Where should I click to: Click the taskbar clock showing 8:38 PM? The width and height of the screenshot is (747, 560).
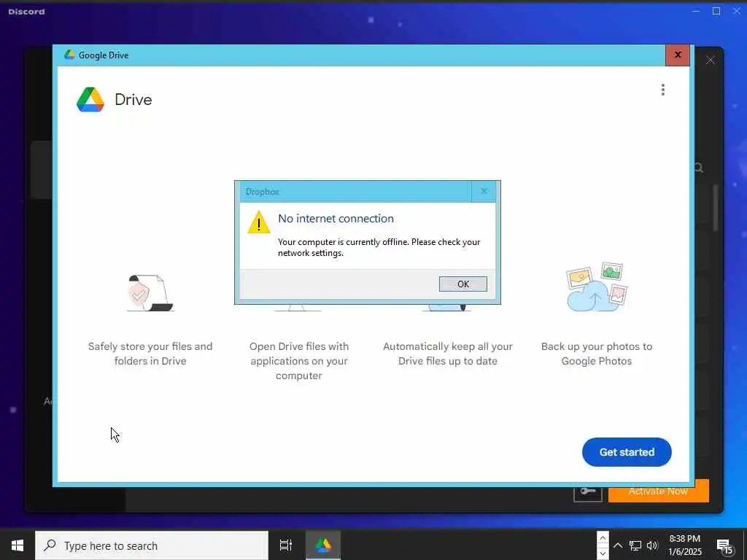[x=684, y=545]
